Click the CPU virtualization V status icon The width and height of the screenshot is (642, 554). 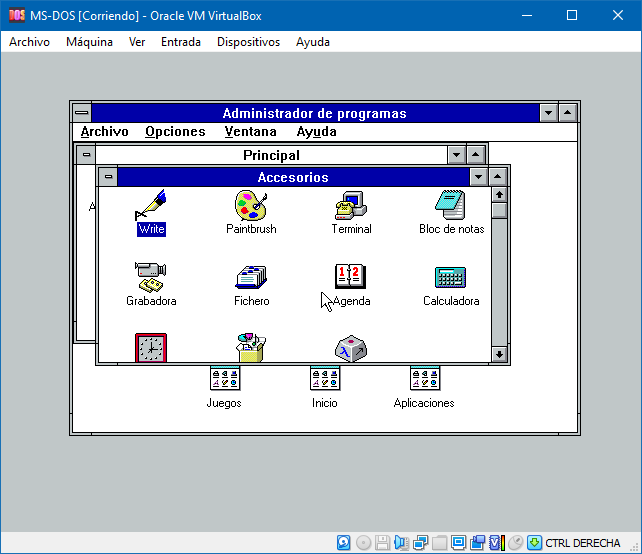(497, 543)
